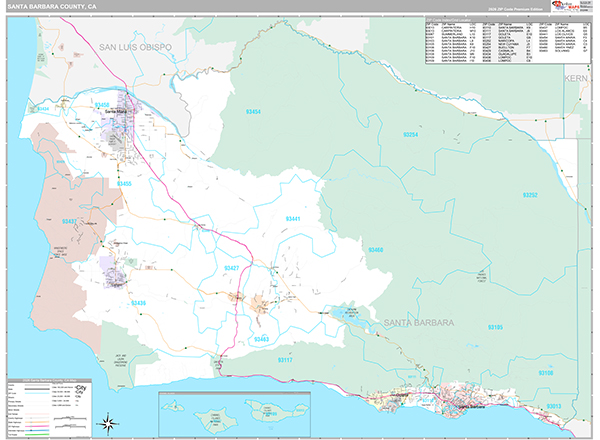600x440 pixels.
Task: Select ZIP code 93436 label
Action: pyautogui.click(x=138, y=302)
